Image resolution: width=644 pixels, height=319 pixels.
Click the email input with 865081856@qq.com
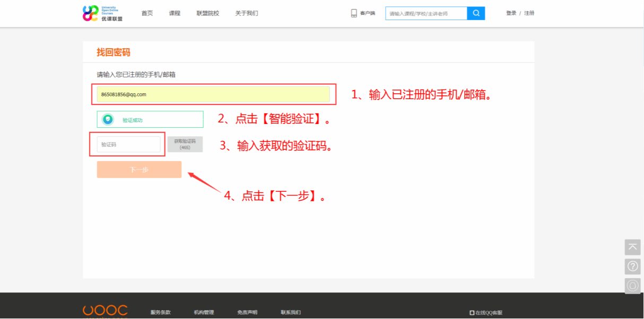coord(213,94)
